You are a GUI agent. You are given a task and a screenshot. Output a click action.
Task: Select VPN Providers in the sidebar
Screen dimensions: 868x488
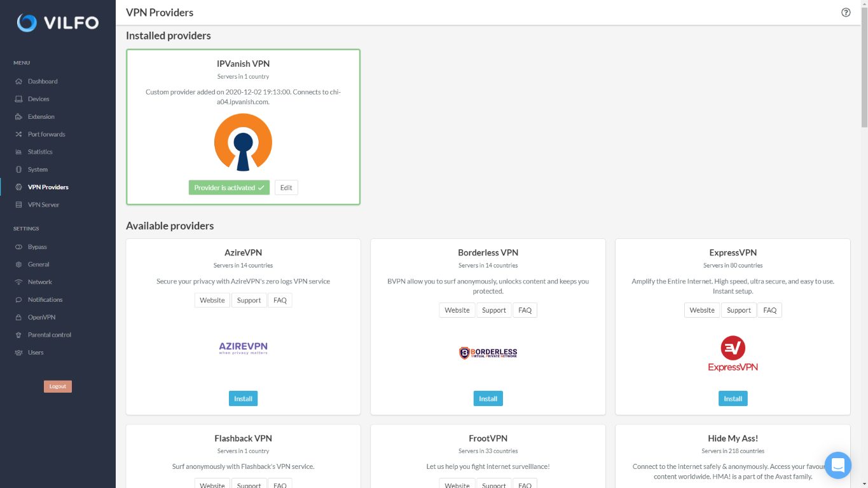coord(48,187)
